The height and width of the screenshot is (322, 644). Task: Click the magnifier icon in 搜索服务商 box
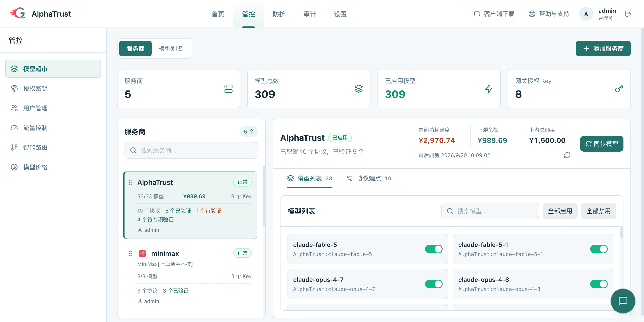pos(133,150)
